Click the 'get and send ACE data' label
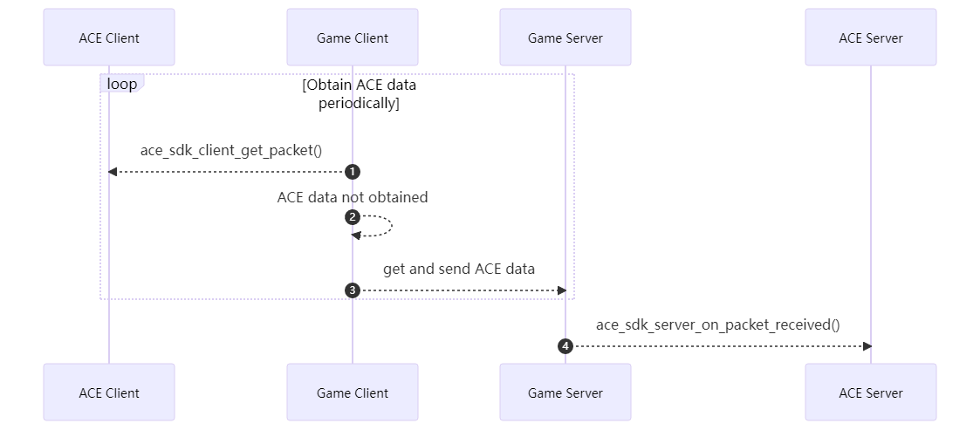This screenshot has height=430, width=980. click(459, 269)
